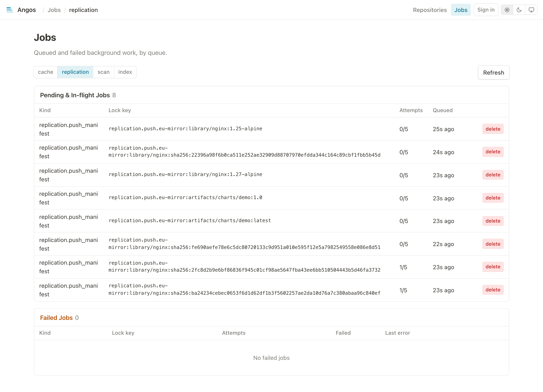Delete the nginx:1.25-alpine replication job
543x392 pixels.
(x=493, y=129)
